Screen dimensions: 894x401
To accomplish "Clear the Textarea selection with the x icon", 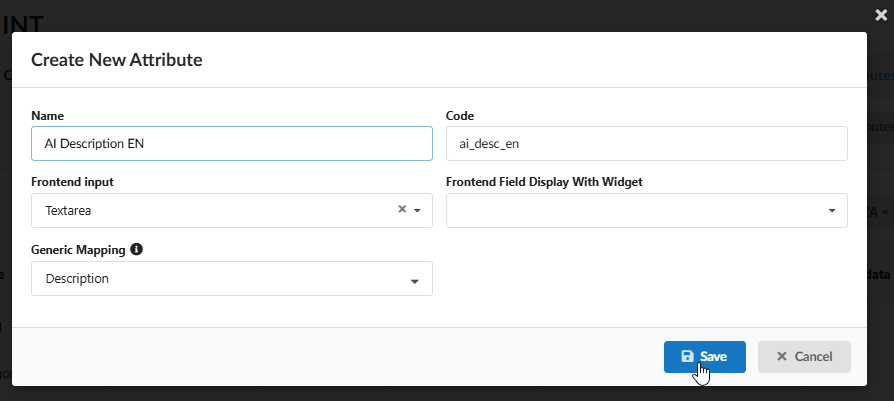I will 402,210.
